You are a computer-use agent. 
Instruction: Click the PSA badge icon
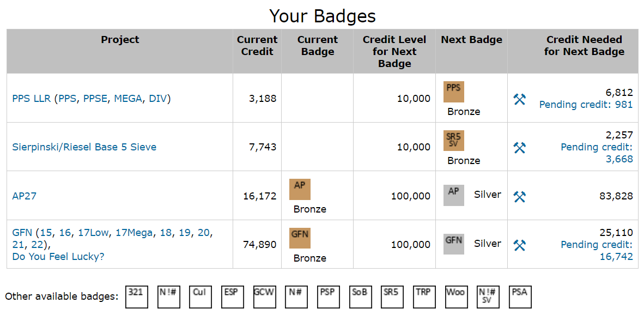click(x=520, y=296)
